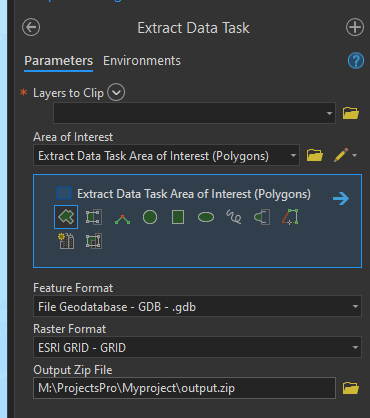Expand the Layers to Clip chevron button

point(116,92)
